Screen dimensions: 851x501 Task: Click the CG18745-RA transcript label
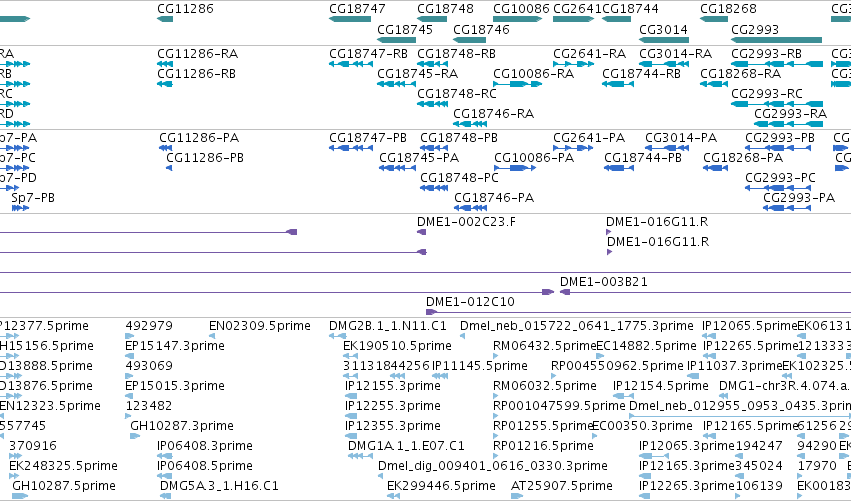[x=417, y=74]
